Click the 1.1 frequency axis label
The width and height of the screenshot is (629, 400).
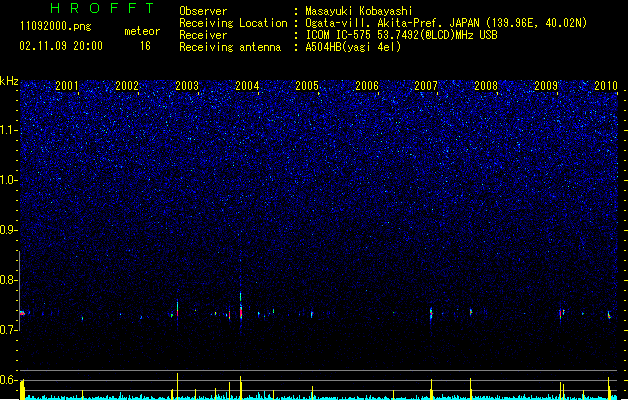pyautogui.click(x=8, y=130)
